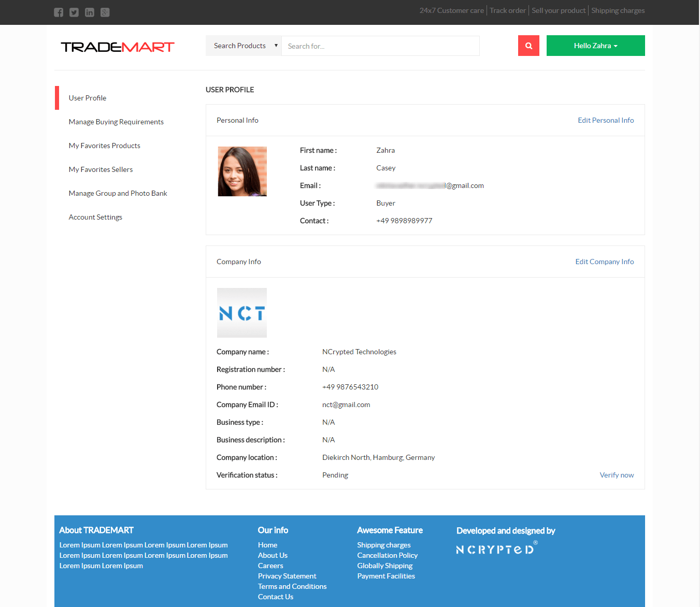The width and height of the screenshot is (700, 607).
Task: Click the TRADEMART logo
Action: click(118, 47)
